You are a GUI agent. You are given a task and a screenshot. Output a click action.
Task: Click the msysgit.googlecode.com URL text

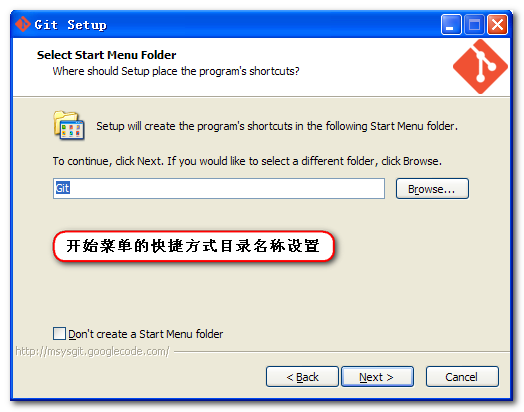[93, 352]
